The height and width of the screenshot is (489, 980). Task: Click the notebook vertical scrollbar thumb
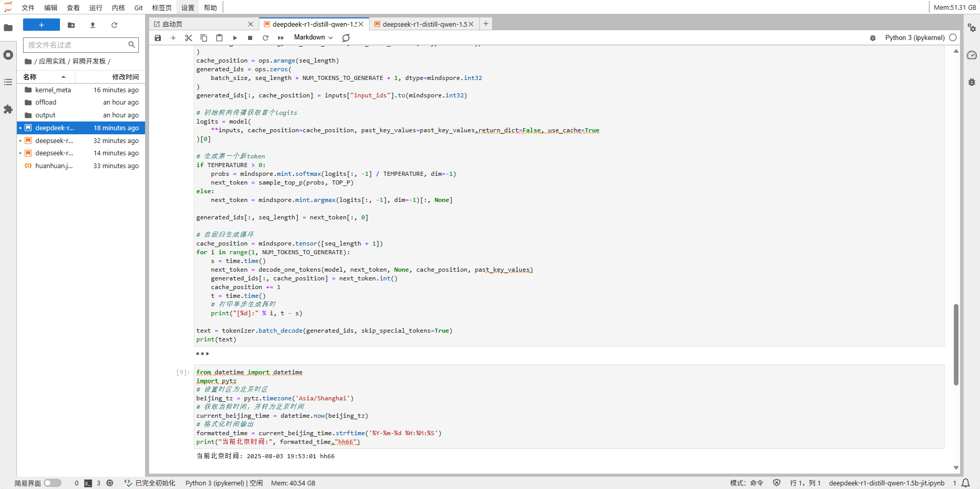956,344
